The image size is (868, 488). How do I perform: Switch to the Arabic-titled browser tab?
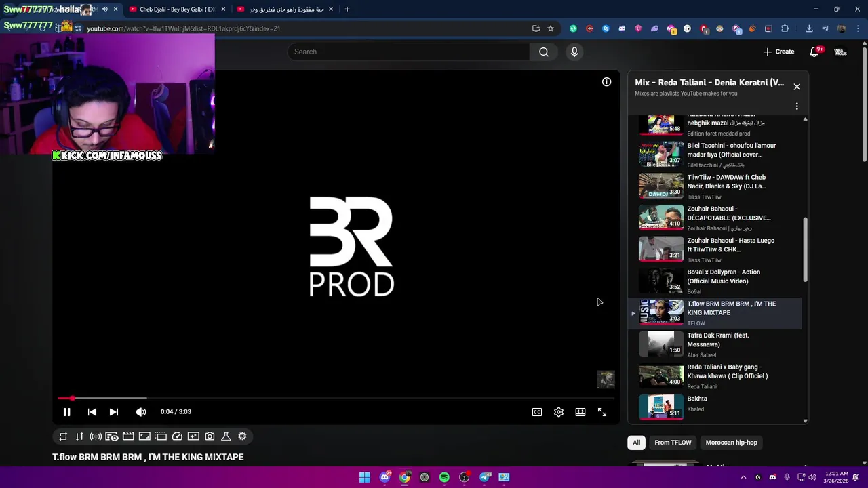(285, 9)
